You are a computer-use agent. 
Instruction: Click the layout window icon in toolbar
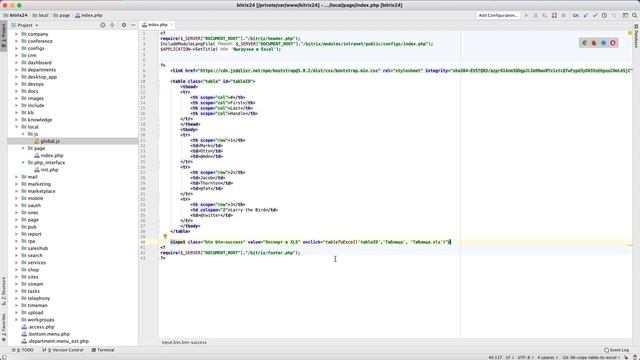coord(625,15)
